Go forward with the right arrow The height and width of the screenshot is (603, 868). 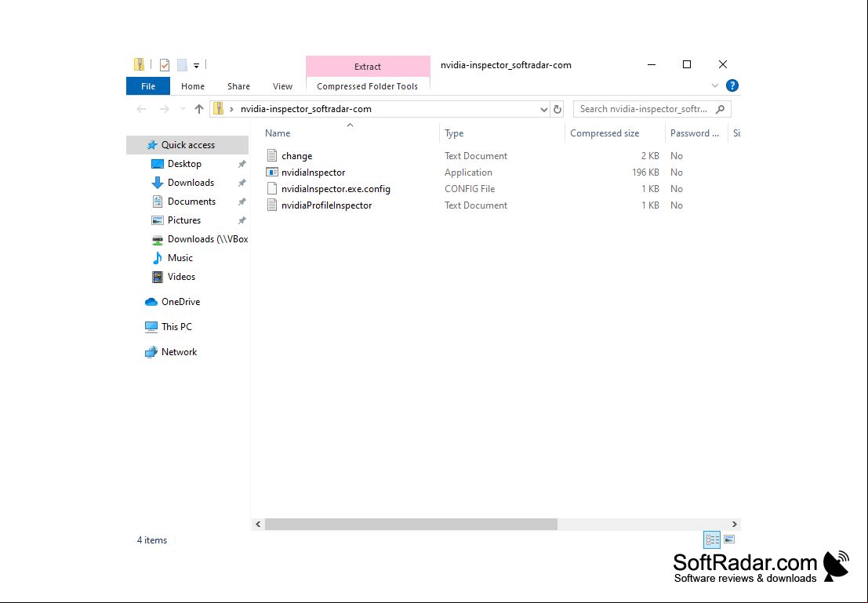165,109
